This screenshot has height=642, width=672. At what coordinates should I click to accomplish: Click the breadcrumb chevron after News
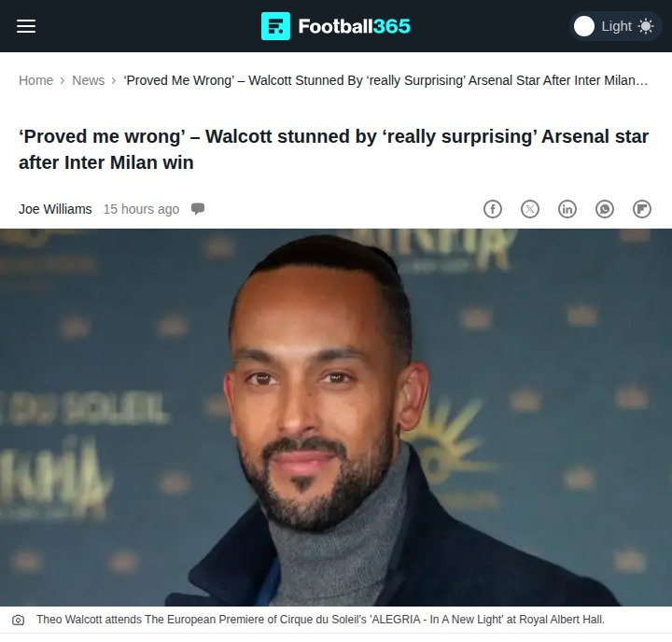coord(114,80)
